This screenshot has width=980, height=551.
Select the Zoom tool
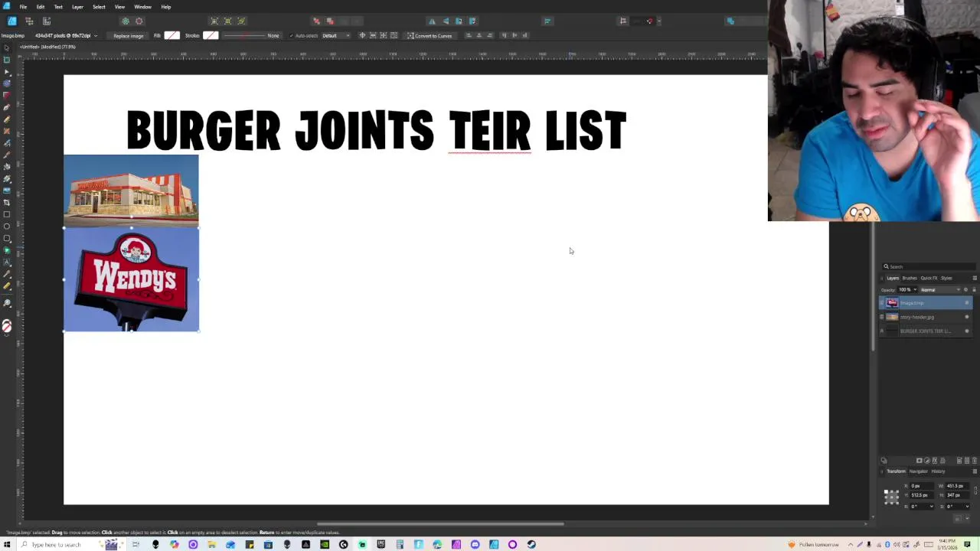pyautogui.click(x=7, y=305)
